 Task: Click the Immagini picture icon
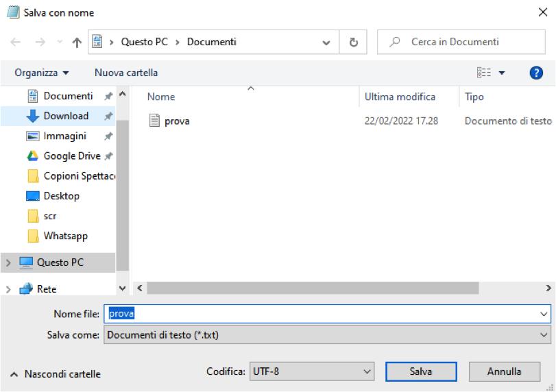[x=33, y=136]
